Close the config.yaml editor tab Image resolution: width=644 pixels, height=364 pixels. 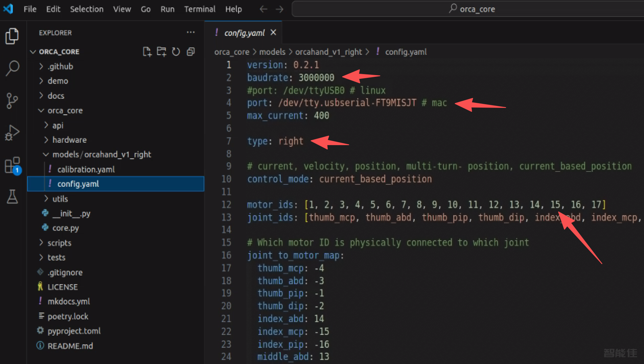(x=273, y=32)
